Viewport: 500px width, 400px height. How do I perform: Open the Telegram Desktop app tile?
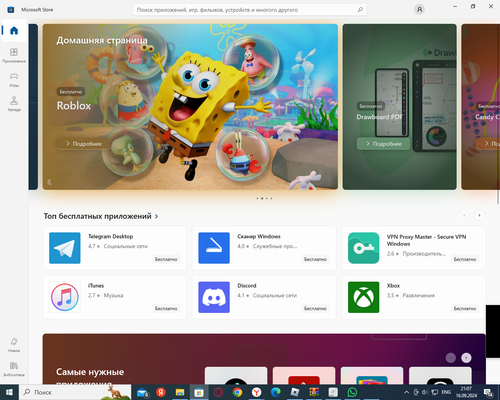click(x=114, y=248)
